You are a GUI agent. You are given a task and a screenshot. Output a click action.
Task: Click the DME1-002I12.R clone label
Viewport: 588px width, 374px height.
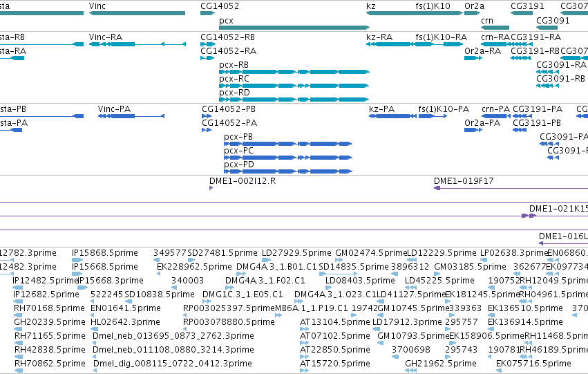243,181
